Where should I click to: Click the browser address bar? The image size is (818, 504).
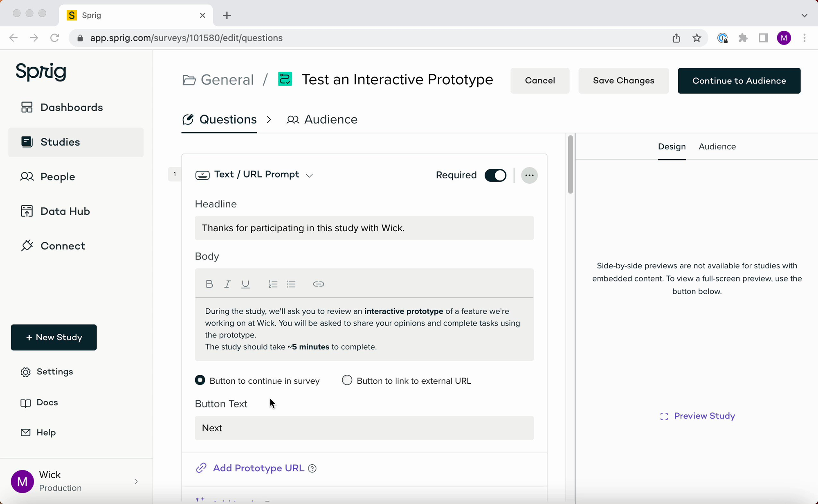click(368, 38)
